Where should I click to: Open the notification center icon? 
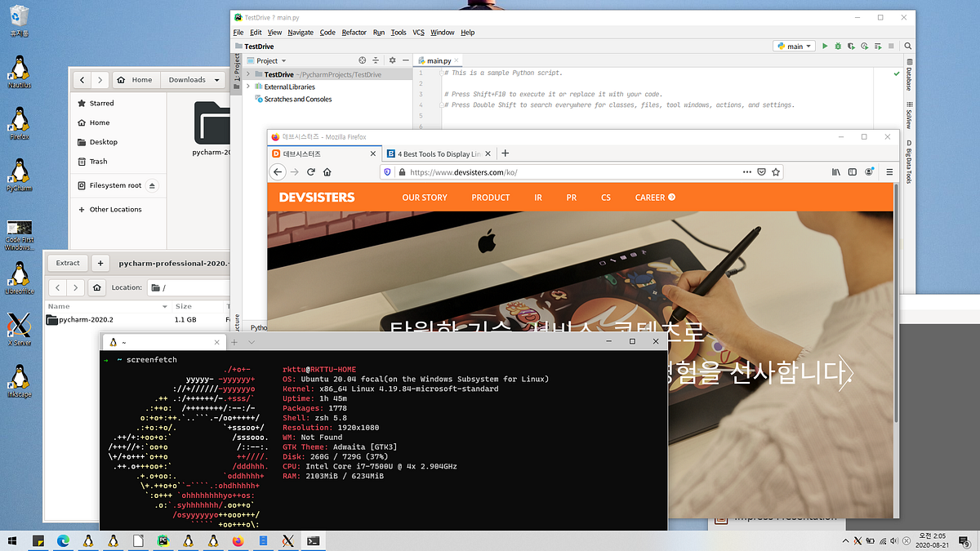[964, 540]
